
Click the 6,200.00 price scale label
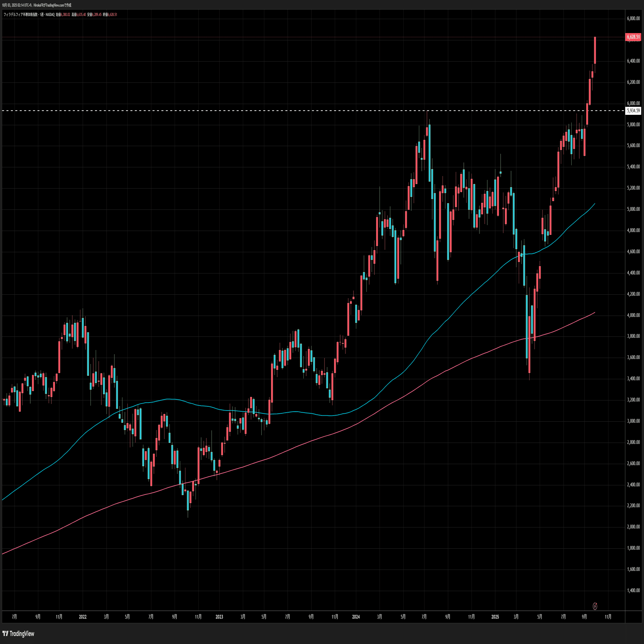(633, 82)
